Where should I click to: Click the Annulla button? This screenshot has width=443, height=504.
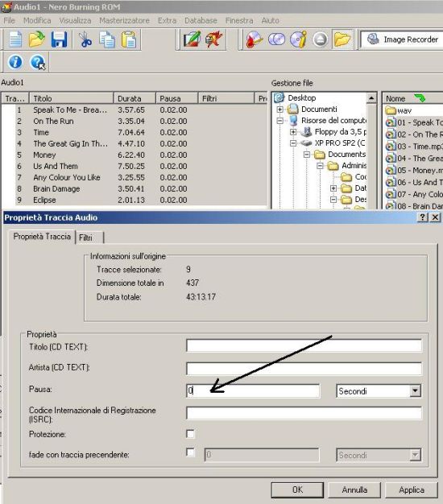click(354, 490)
